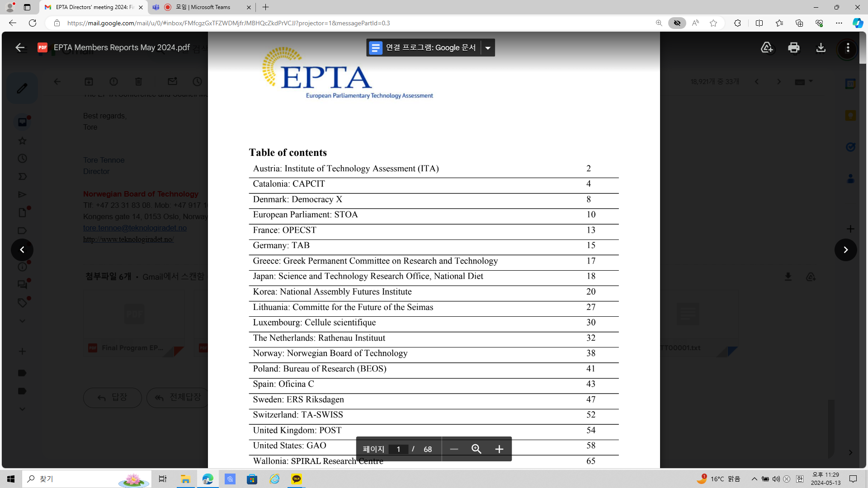The image size is (868, 488).
Task: Switch to the Microsoft Teams meeting tab
Action: (x=202, y=7)
